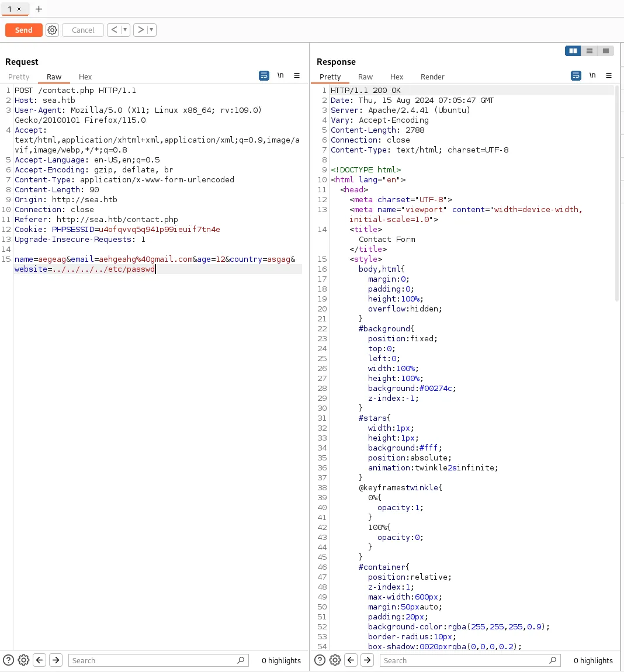Click the 'Response' panel heading
Screen dimensions: 624x672
coord(336,62)
